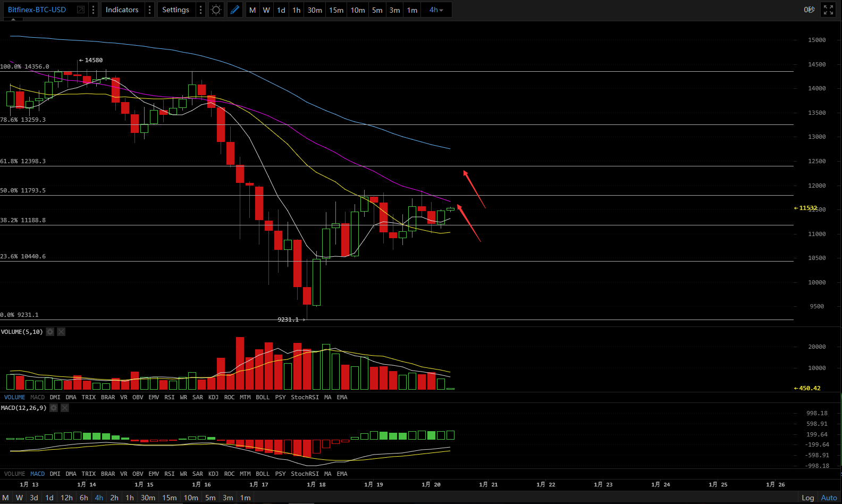Expand the Settings options menu dots
This screenshot has height=504, width=842.
point(200,10)
